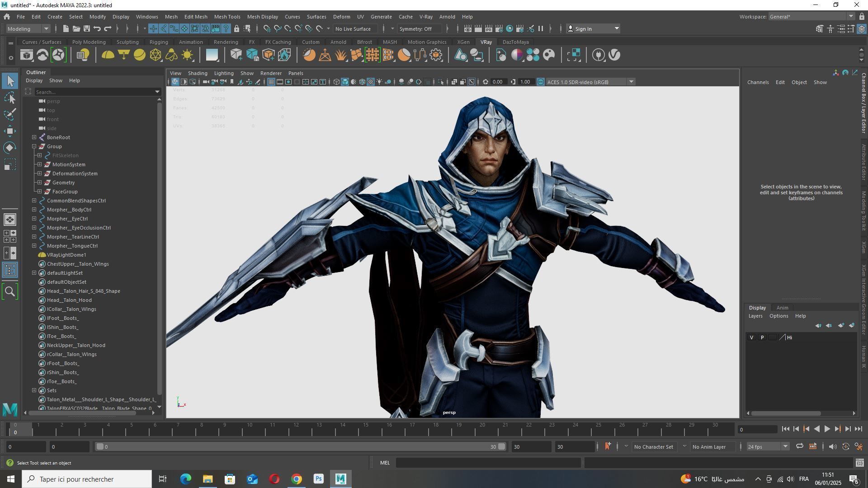Activate the Rotate tool in toolbox
This screenshot has height=488, width=868.
[x=10, y=148]
